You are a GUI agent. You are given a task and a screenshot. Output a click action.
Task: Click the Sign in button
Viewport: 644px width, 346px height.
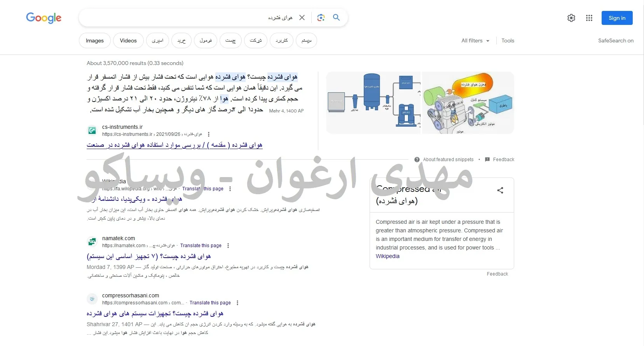coord(617,18)
